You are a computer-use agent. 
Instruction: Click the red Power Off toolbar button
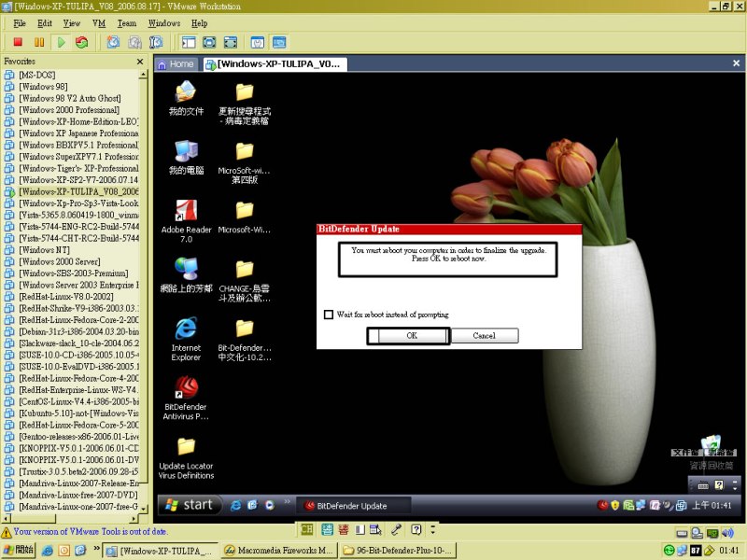(18, 42)
